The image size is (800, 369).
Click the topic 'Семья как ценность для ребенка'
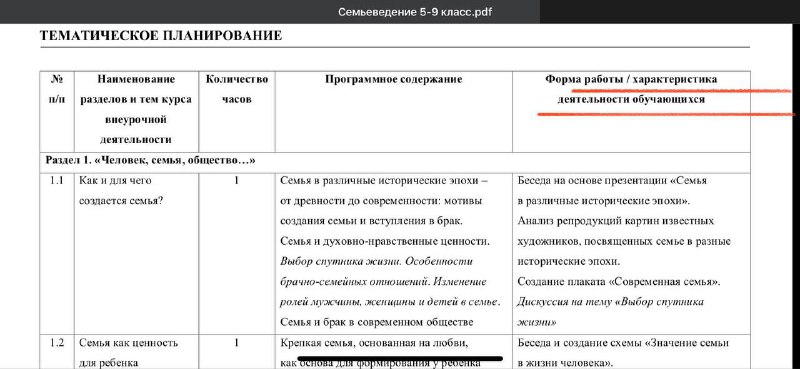129,353
